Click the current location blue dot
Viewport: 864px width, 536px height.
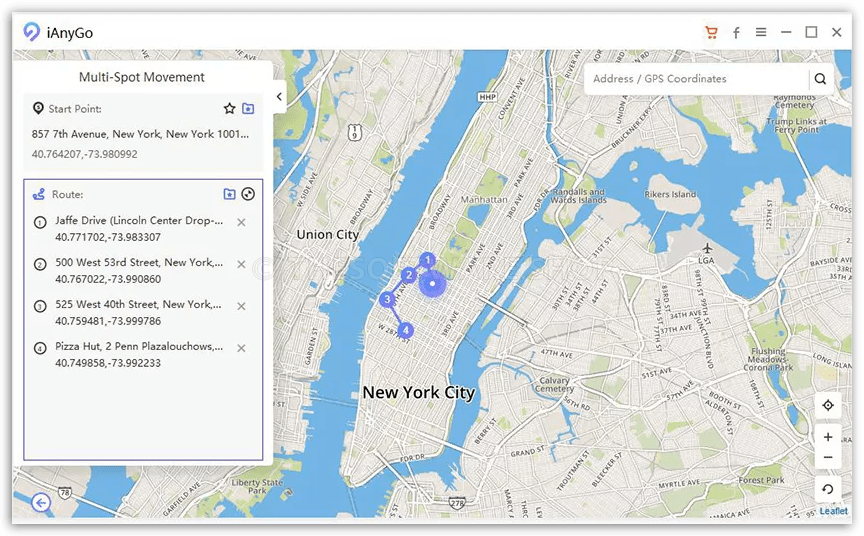[x=433, y=284]
